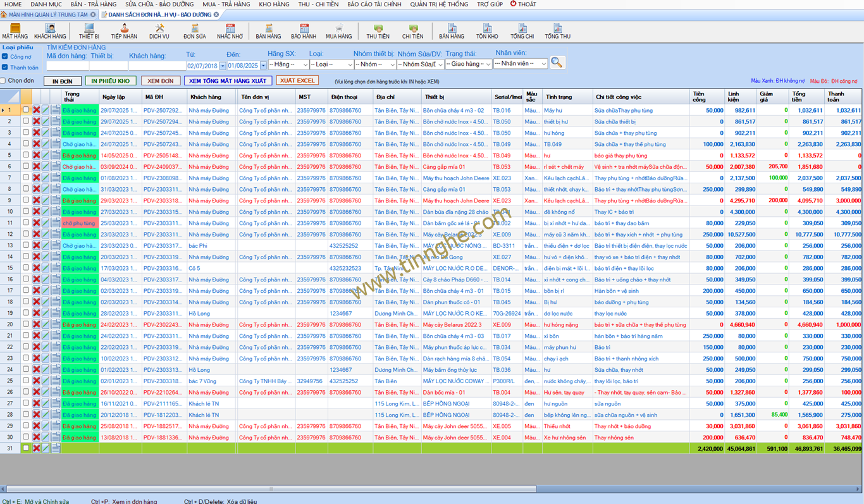Open the TIẾP NHẬN toolbar icon
Image resolution: width=864 pixels, height=504 pixels.
point(124,31)
